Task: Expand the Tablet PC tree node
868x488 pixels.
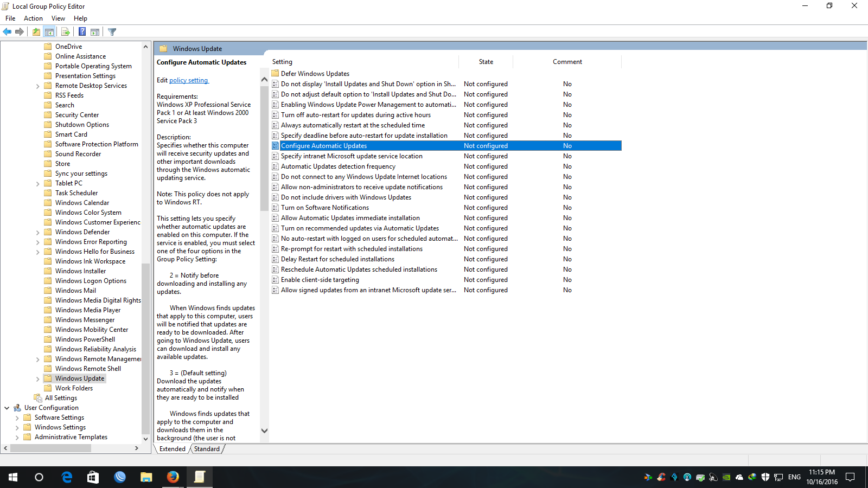Action: click(37, 183)
